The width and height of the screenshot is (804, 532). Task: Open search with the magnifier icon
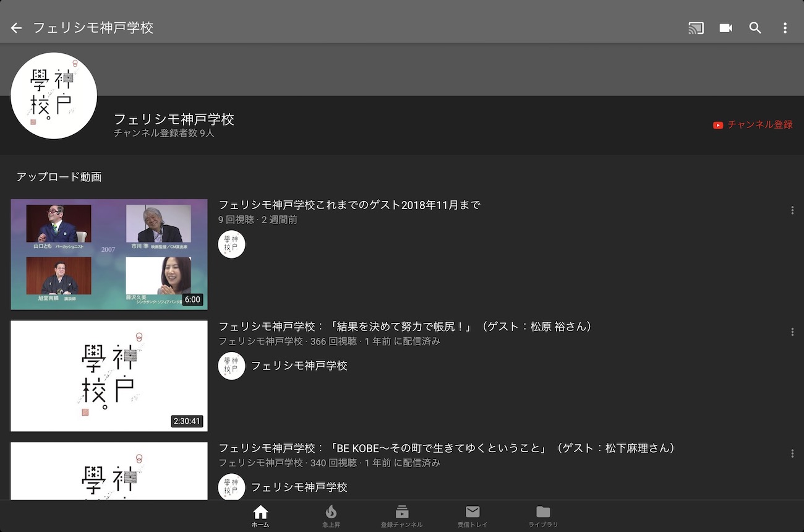[x=755, y=28]
